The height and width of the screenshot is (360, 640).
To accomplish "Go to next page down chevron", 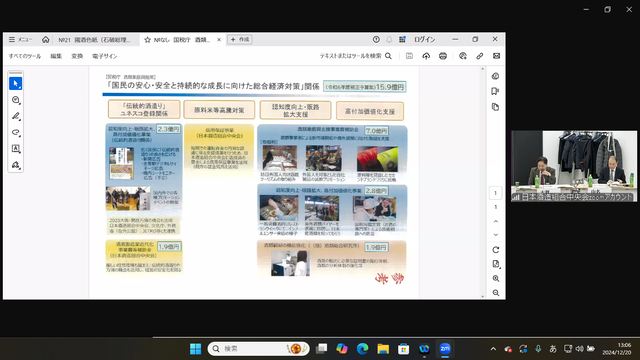I will (x=496, y=235).
